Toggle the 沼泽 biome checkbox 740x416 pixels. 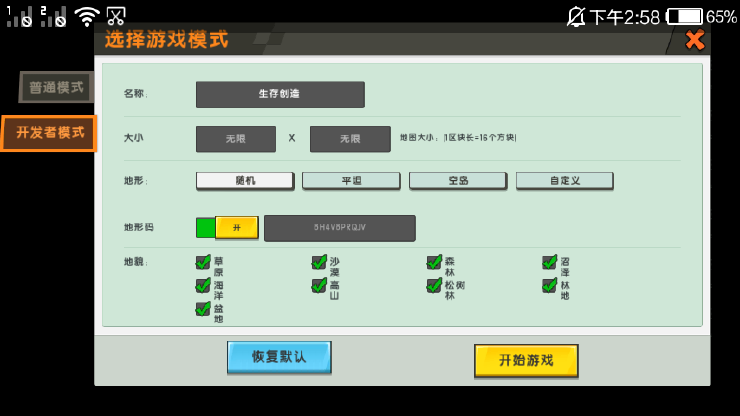click(x=549, y=263)
